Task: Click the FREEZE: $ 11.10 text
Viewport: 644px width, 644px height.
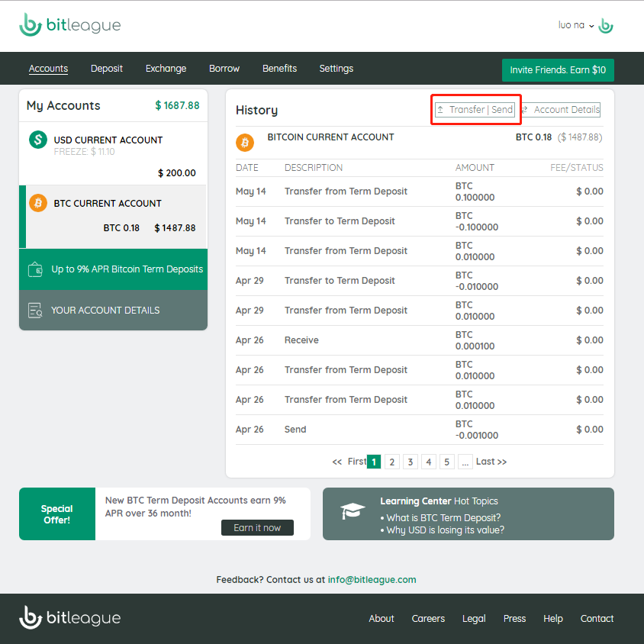Action: tap(84, 152)
